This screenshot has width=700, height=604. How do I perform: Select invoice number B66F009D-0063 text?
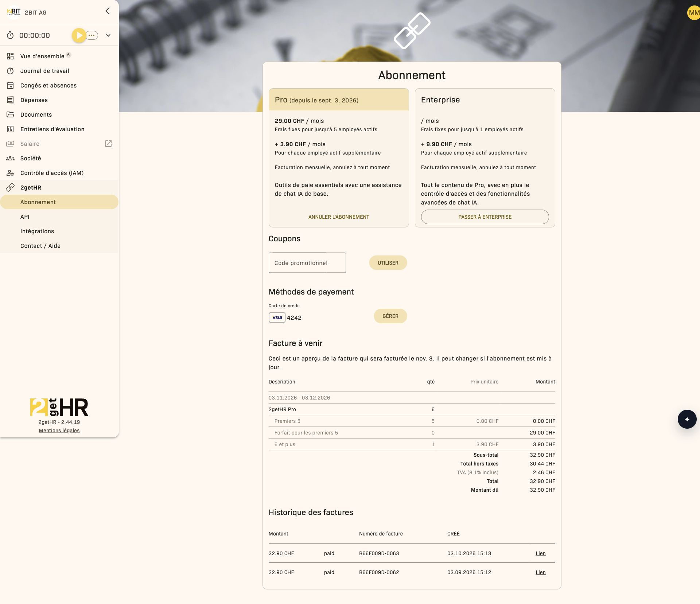tap(379, 553)
